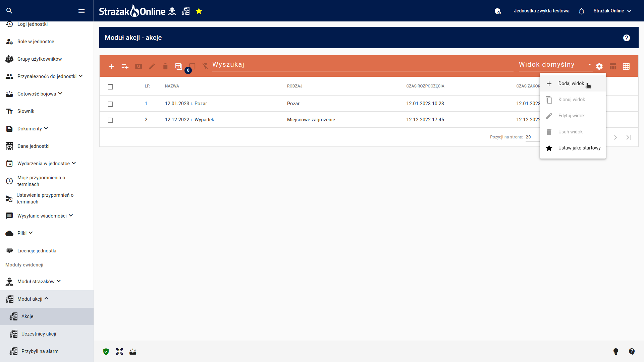
Task: Open Dane jednostki
Action: coord(47,146)
